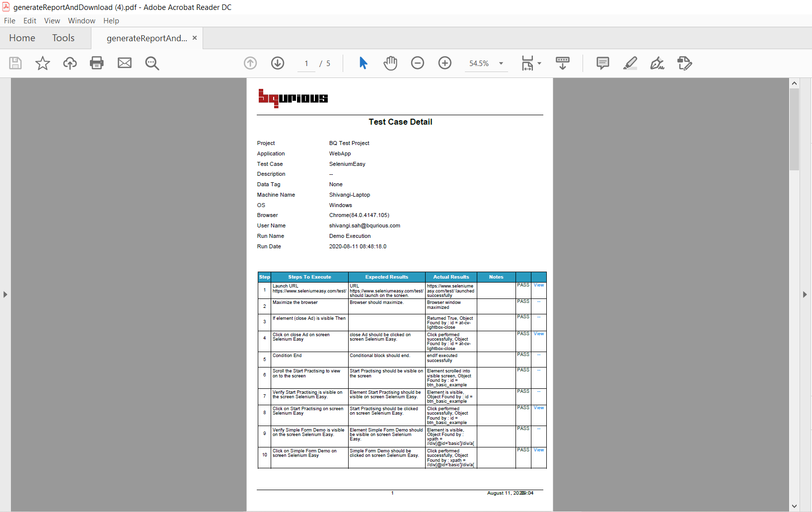
Task: Open the Edit menu
Action: click(30, 21)
